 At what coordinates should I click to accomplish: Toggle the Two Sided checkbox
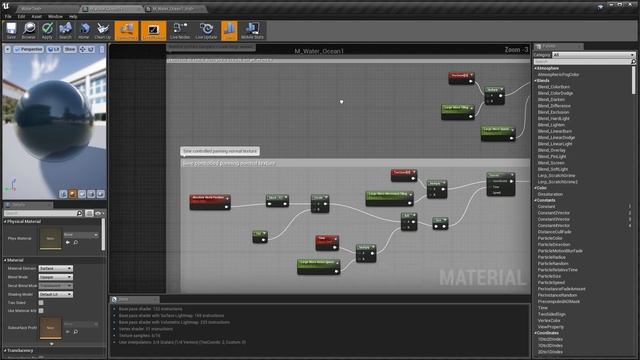click(41, 302)
